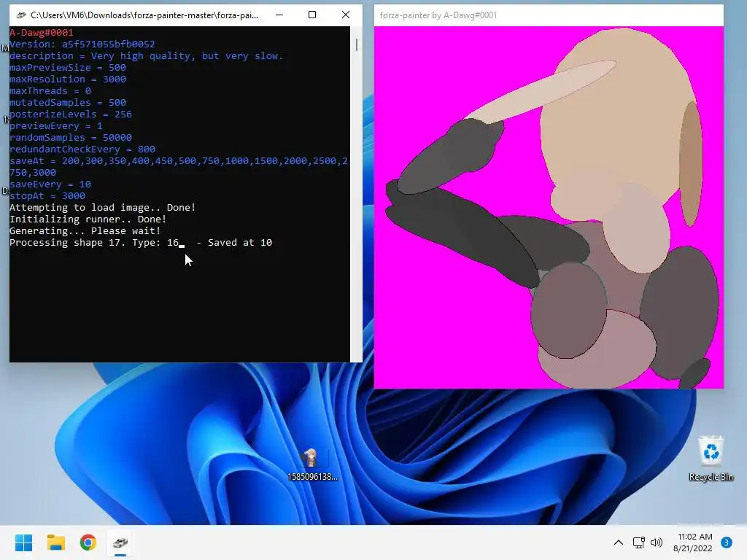The height and width of the screenshot is (560, 747).
Task: Close the forza-painter console window
Action: [x=346, y=15]
